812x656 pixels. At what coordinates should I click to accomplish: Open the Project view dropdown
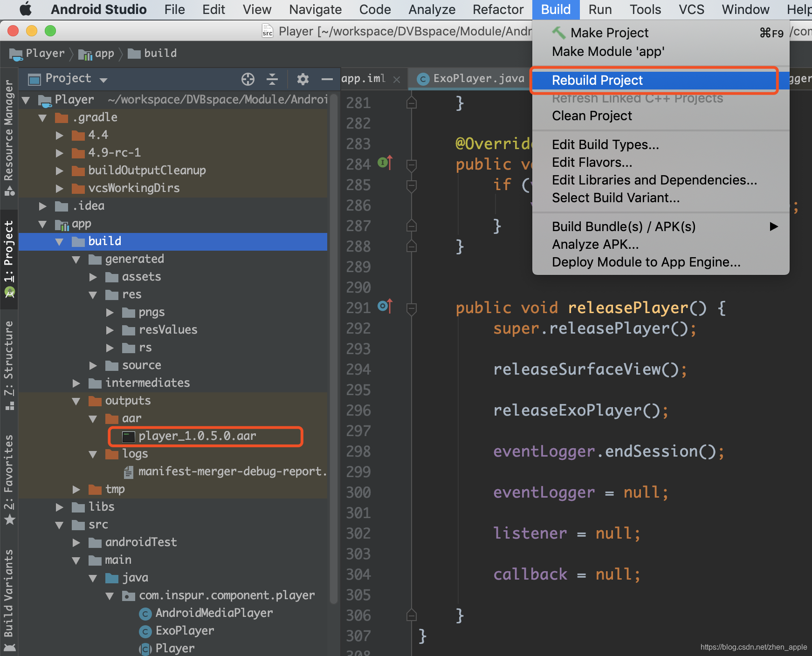pyautogui.click(x=103, y=80)
